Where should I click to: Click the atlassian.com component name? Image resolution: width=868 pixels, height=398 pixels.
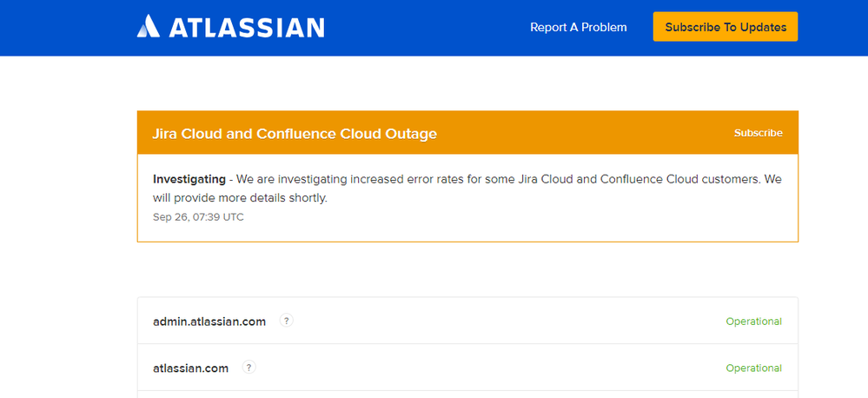(x=190, y=368)
